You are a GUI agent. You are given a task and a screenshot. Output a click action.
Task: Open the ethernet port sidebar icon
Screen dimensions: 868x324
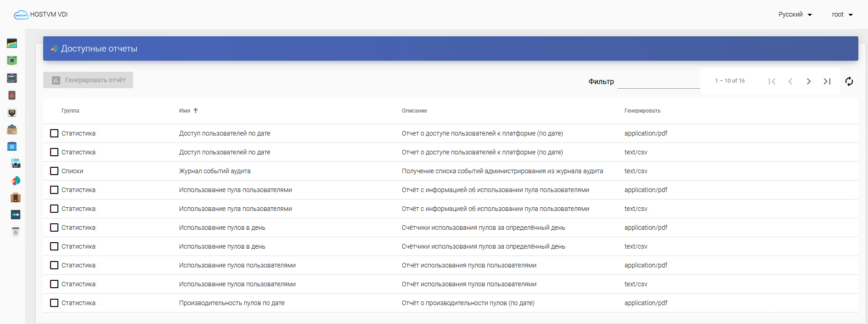pos(12,113)
